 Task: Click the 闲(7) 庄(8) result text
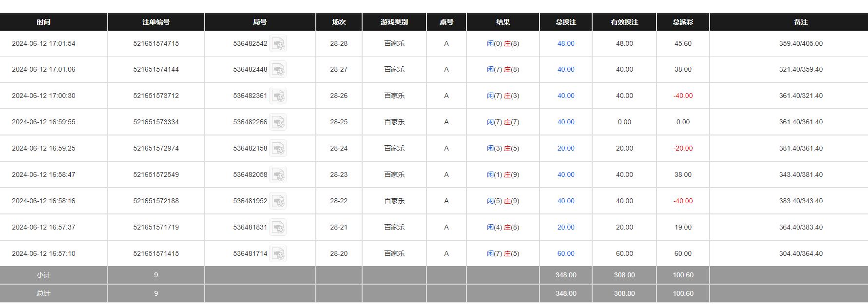coord(503,69)
